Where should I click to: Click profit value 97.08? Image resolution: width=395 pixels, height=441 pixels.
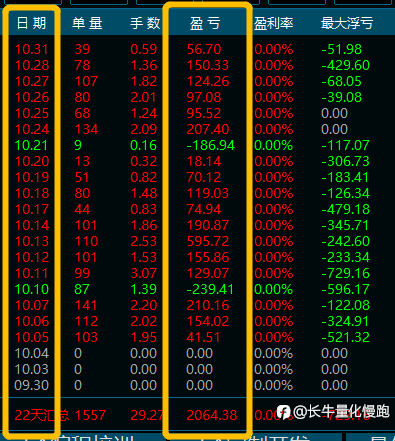pyautogui.click(x=204, y=97)
